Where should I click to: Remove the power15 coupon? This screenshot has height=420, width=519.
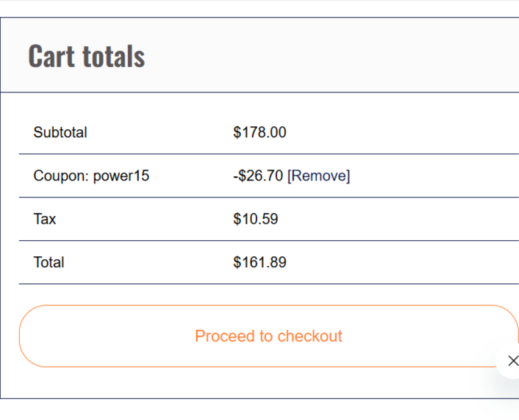pyautogui.click(x=318, y=176)
